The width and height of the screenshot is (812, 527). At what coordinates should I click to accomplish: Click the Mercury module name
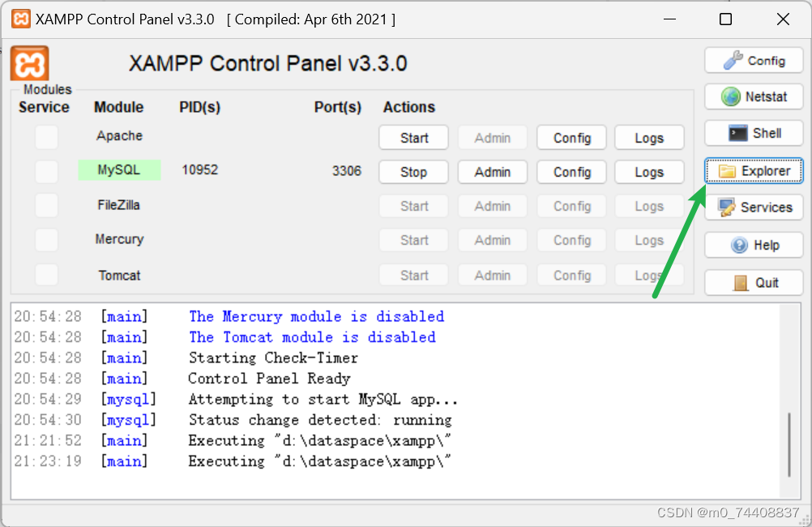[x=119, y=239]
